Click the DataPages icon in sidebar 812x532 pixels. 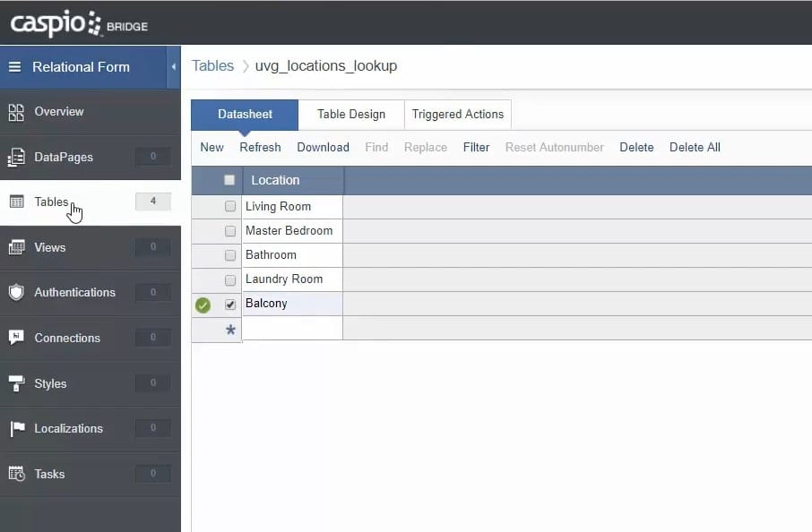click(16, 158)
